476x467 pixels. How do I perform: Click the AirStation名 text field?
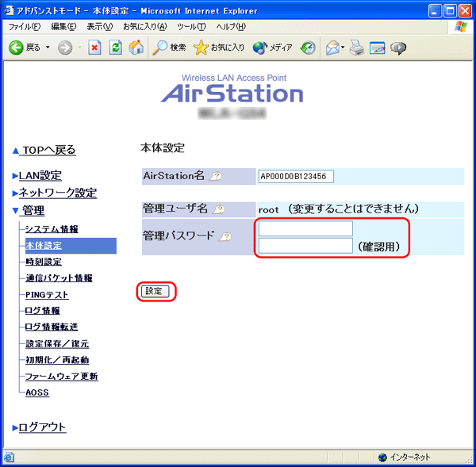tap(296, 176)
